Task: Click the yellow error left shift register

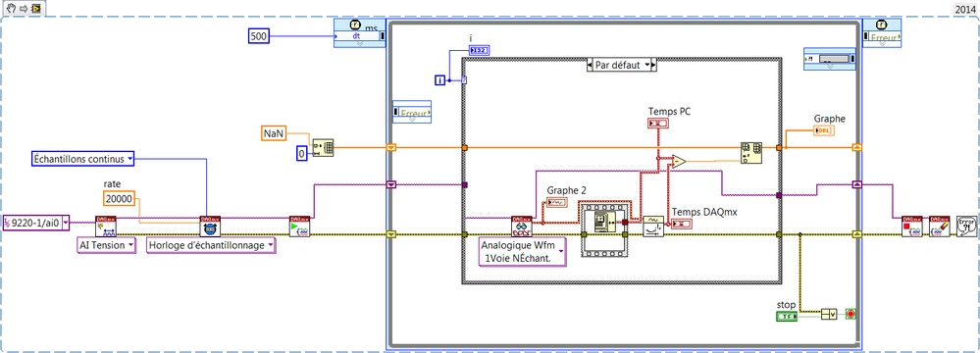Action: (391, 234)
